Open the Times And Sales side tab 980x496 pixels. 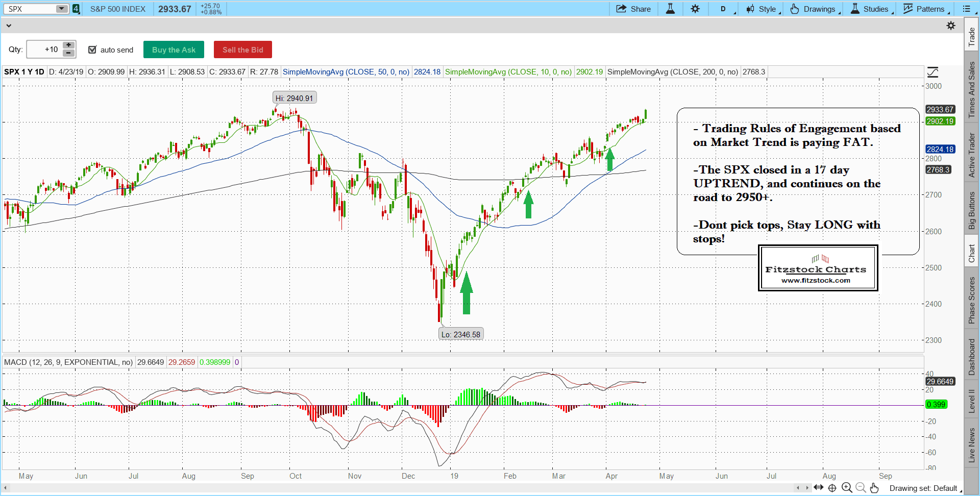(971, 90)
